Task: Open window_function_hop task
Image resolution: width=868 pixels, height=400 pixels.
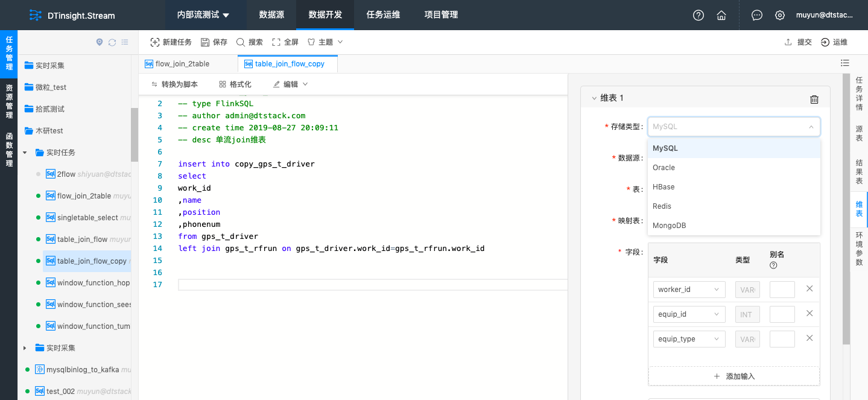Action: click(x=88, y=283)
